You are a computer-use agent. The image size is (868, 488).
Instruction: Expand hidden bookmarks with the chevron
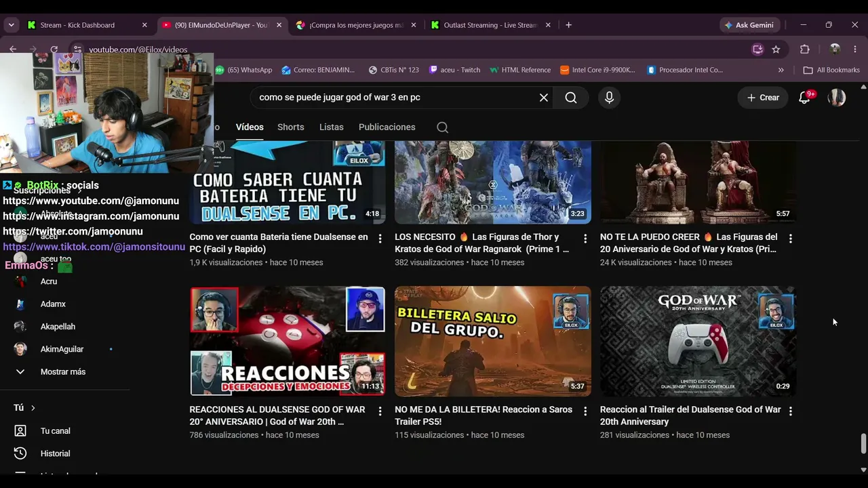point(781,70)
